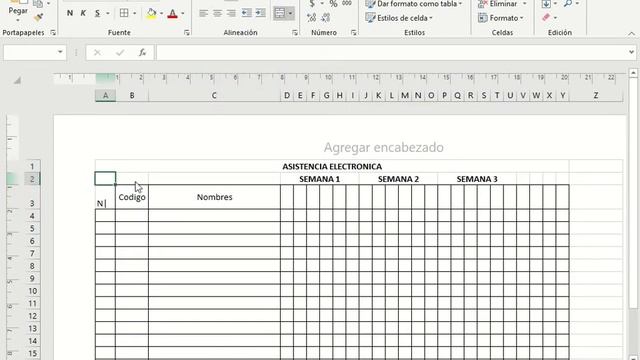Select row 1 header

click(x=32, y=166)
